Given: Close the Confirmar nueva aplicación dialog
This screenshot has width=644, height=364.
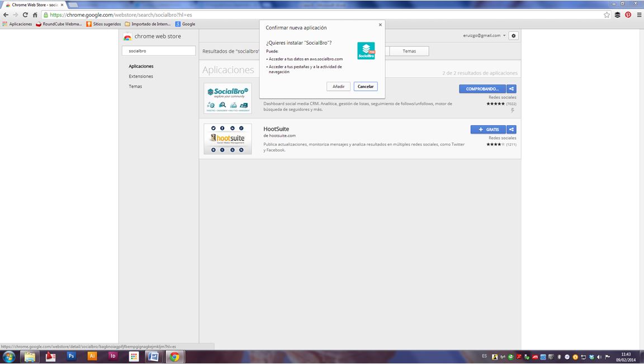Looking at the screenshot, I should pos(380,25).
